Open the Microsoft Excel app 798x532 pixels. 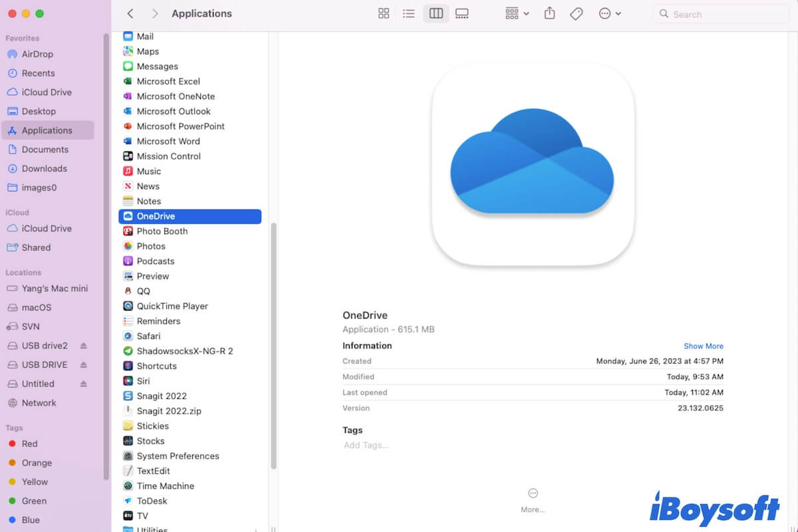click(x=168, y=81)
